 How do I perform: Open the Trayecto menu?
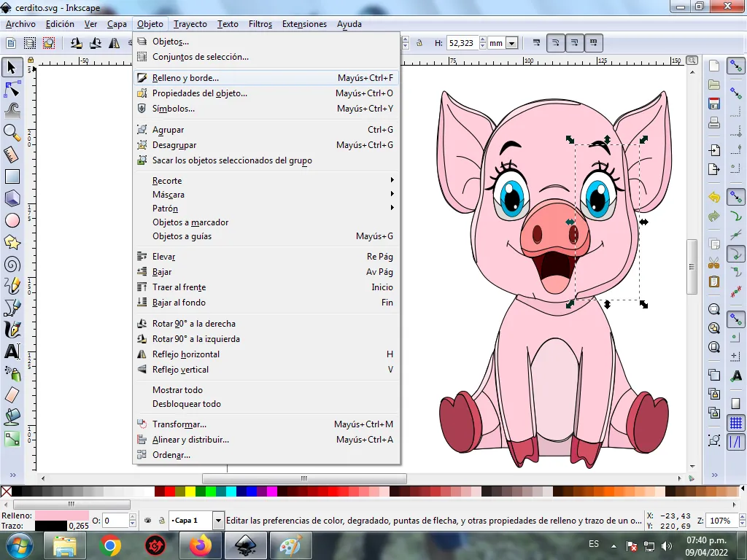(190, 24)
